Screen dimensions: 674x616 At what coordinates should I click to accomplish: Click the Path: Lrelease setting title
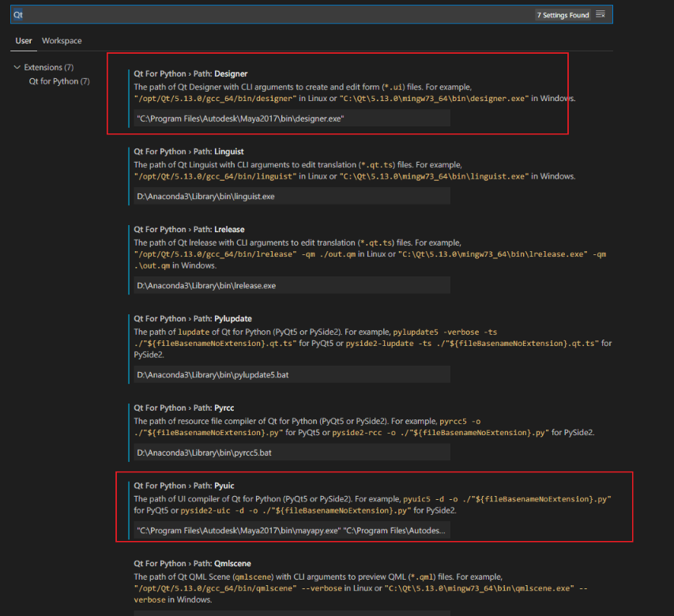coord(189,229)
